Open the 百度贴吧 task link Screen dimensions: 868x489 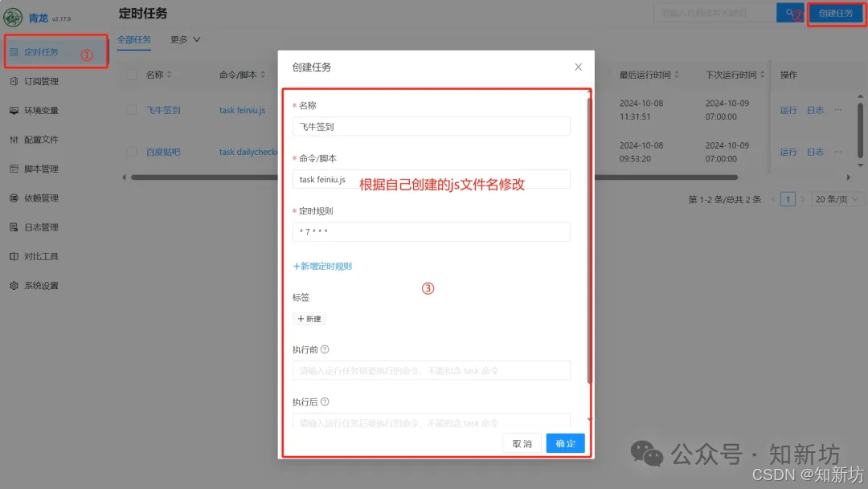pos(163,152)
